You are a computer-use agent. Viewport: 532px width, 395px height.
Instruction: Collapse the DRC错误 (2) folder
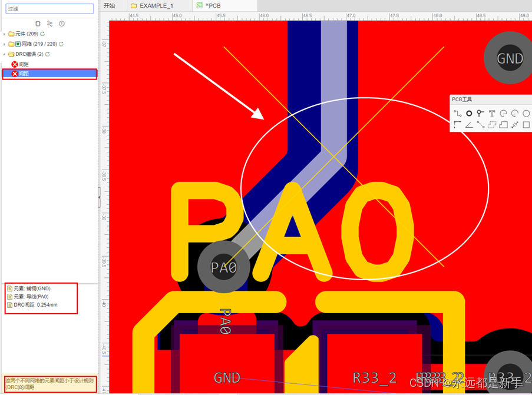[5, 54]
